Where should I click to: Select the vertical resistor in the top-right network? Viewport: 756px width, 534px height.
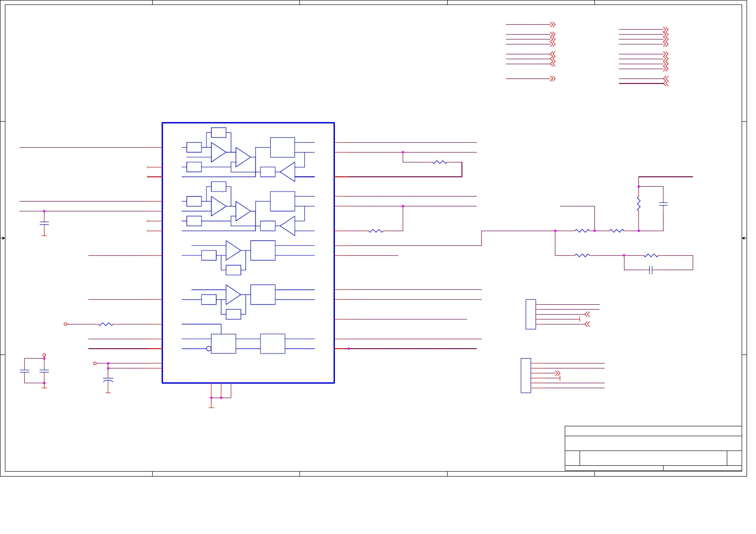point(638,204)
